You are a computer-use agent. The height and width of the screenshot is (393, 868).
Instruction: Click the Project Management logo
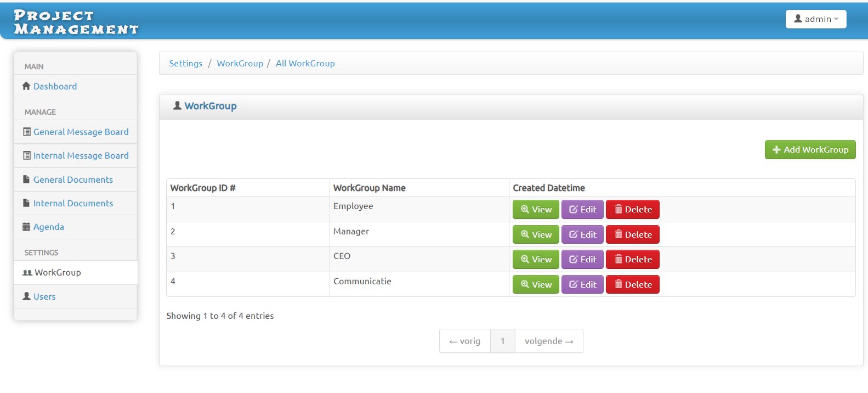(76, 23)
